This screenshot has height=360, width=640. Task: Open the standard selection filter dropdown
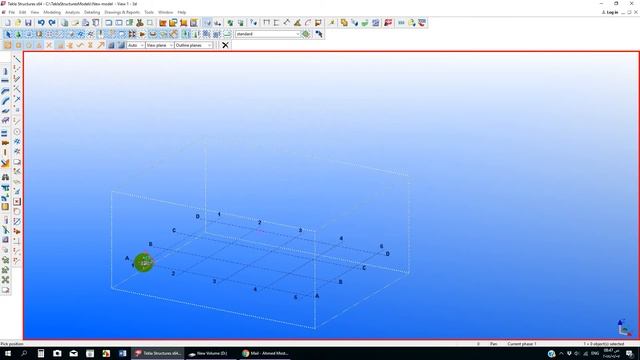coord(268,34)
